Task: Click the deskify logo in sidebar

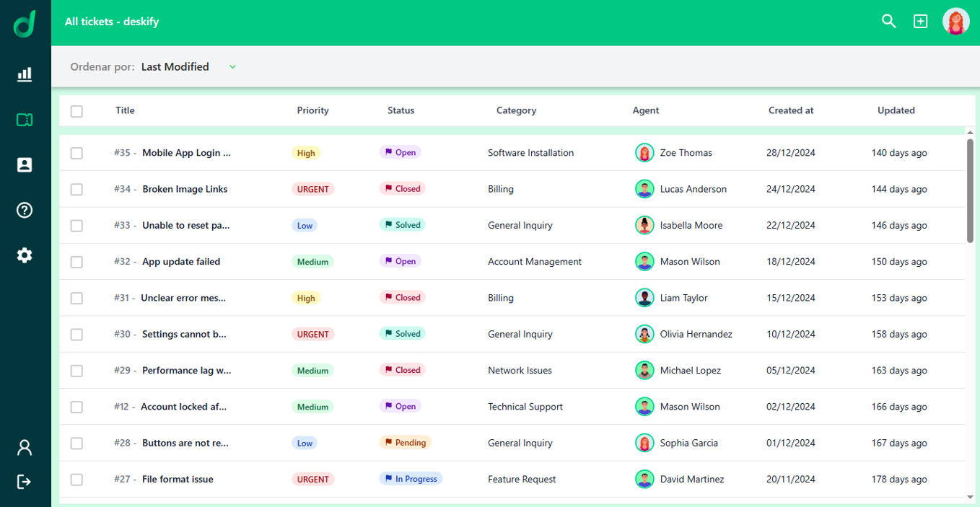Action: [x=25, y=23]
